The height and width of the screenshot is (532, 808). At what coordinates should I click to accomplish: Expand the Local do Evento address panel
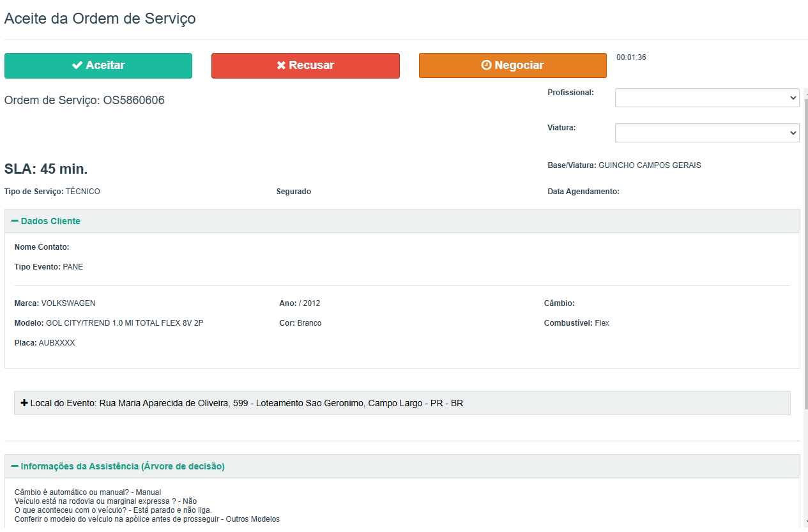[x=247, y=403]
